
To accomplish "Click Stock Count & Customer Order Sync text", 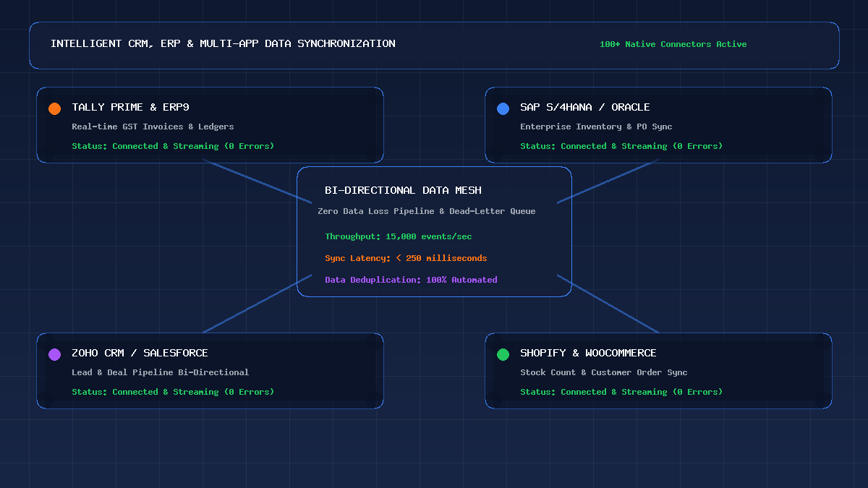I will (604, 372).
